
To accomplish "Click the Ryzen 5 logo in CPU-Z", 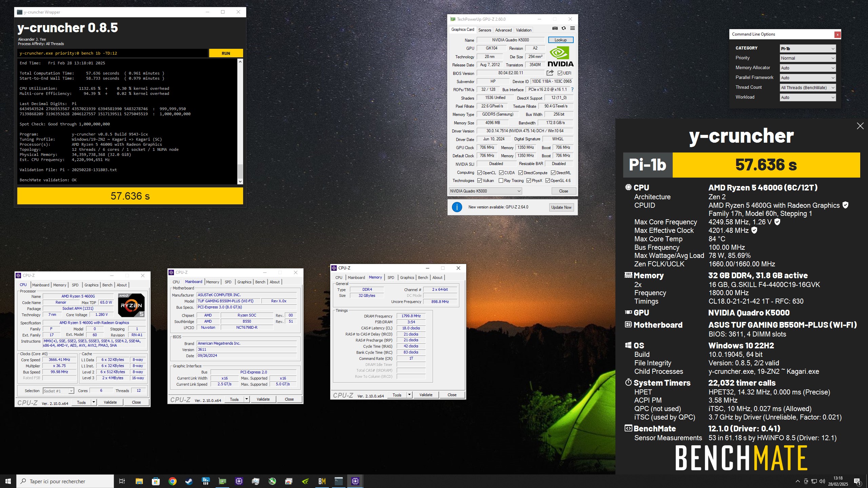I will pyautogui.click(x=131, y=305).
